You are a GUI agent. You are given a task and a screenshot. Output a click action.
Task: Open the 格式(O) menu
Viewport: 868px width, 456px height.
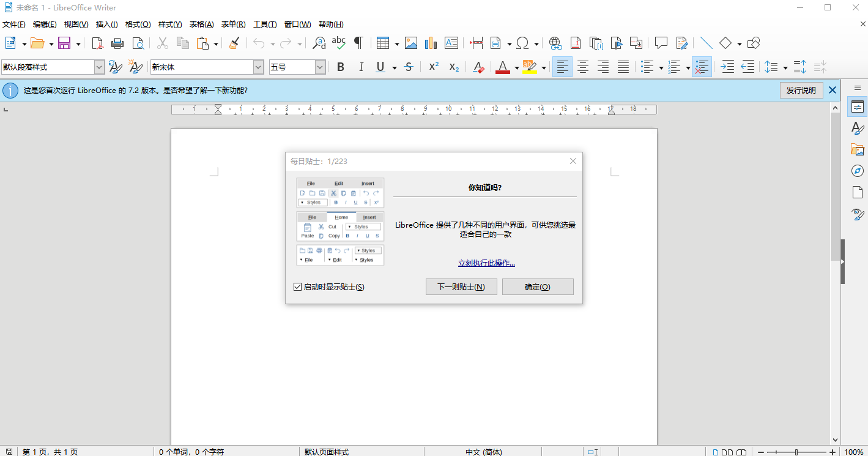tap(138, 24)
